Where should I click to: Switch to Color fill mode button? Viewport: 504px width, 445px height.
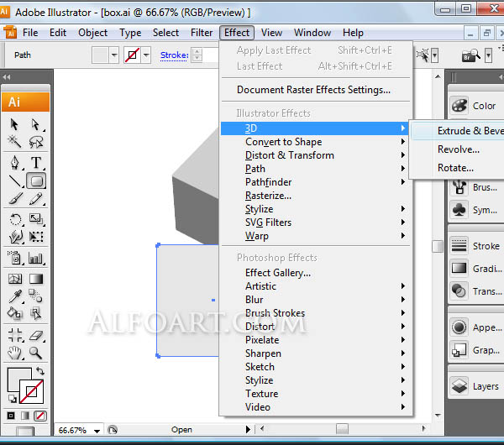[11, 416]
